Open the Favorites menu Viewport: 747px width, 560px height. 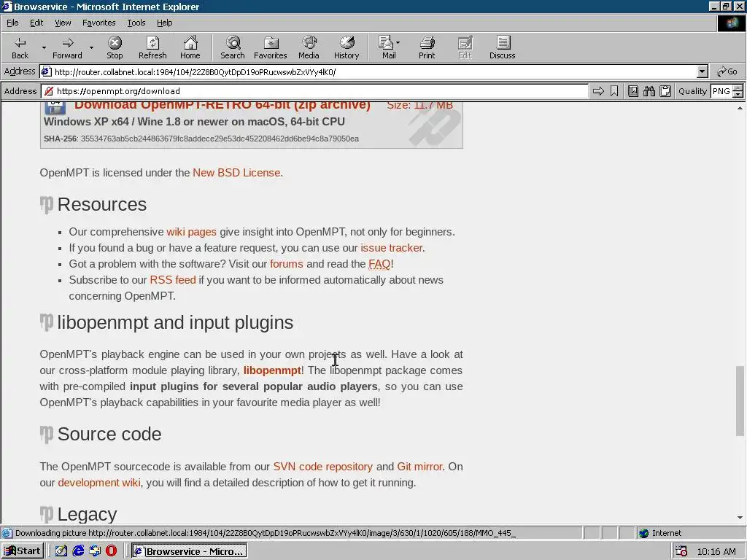[x=98, y=23]
